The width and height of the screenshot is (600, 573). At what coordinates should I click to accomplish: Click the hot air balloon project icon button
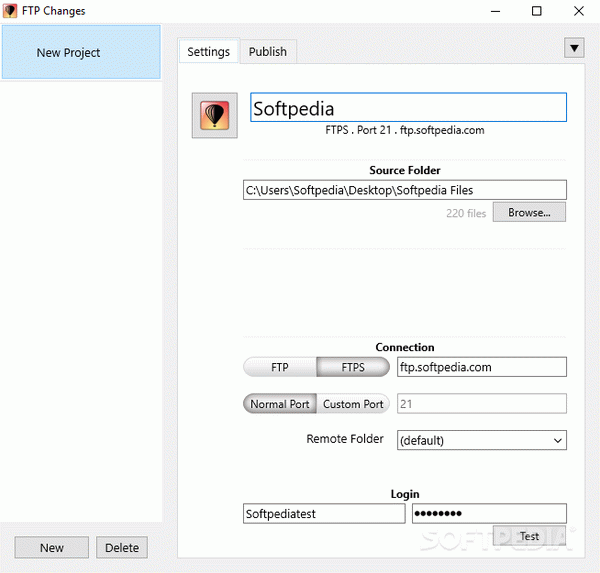tap(214, 115)
